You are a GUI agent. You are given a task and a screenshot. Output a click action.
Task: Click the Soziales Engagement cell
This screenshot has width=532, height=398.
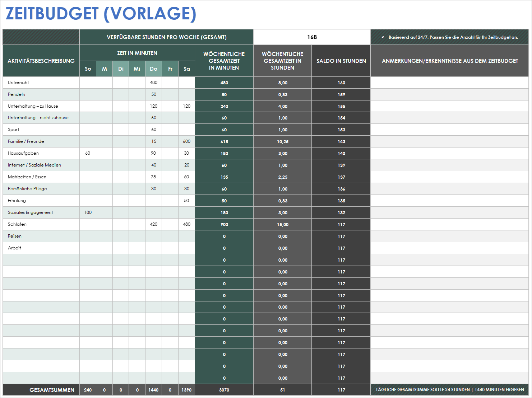click(x=41, y=212)
